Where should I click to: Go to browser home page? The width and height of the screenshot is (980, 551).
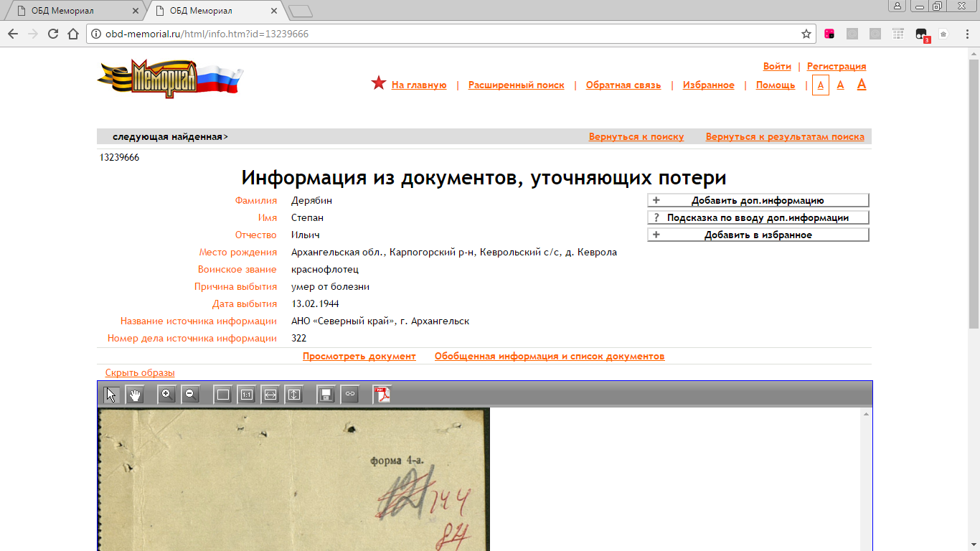[x=72, y=34]
